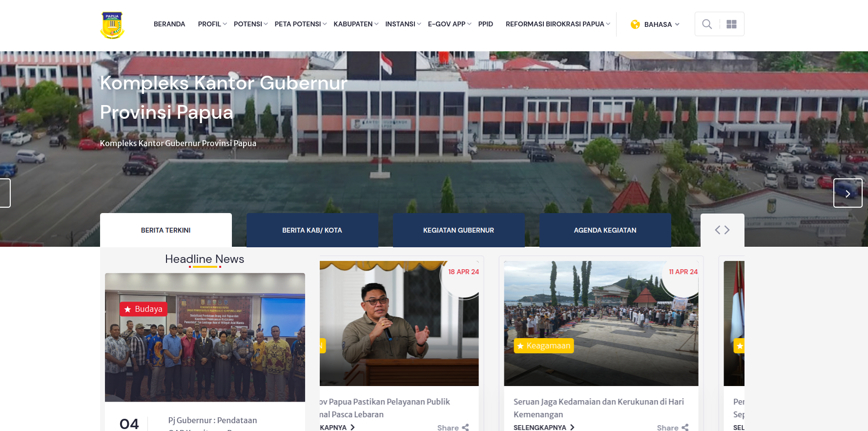
Task: Open the grid menu icon
Action: click(x=731, y=24)
